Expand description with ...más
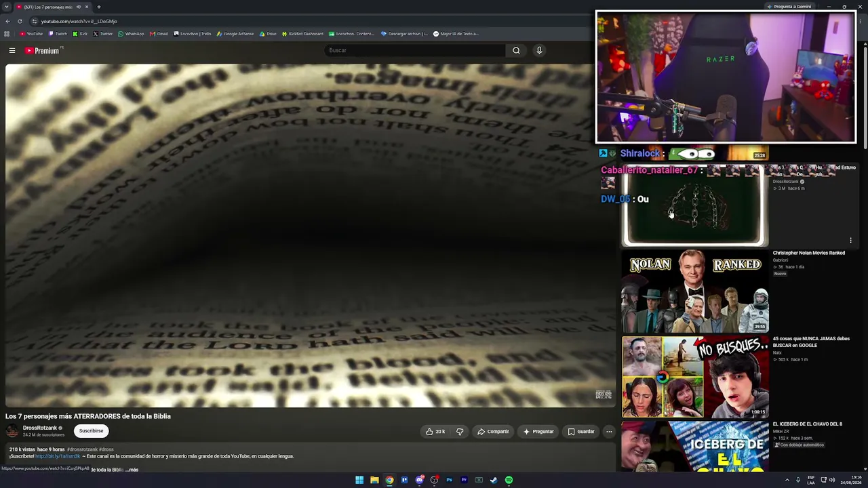The image size is (868, 488). (x=132, y=470)
